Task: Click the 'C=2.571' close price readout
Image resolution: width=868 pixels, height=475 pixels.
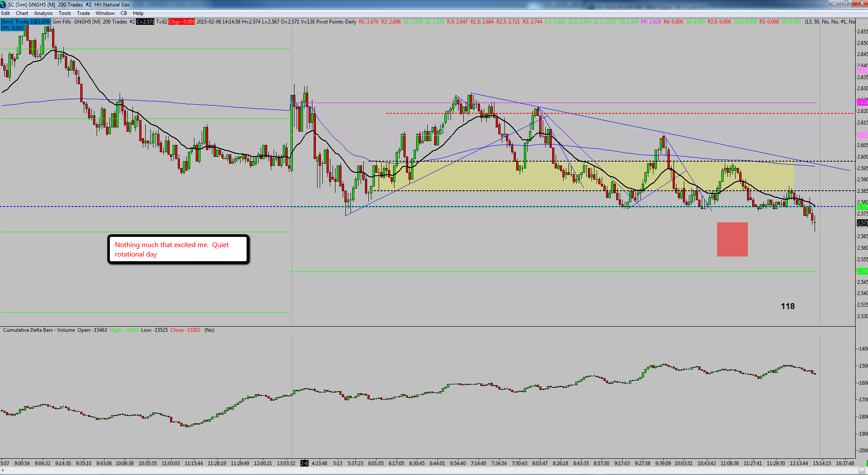Action: pyautogui.click(x=145, y=22)
